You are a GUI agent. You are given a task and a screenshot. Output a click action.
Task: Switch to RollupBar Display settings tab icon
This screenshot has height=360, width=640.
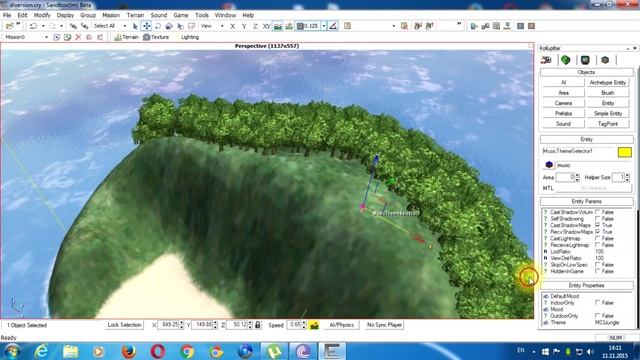click(x=585, y=60)
